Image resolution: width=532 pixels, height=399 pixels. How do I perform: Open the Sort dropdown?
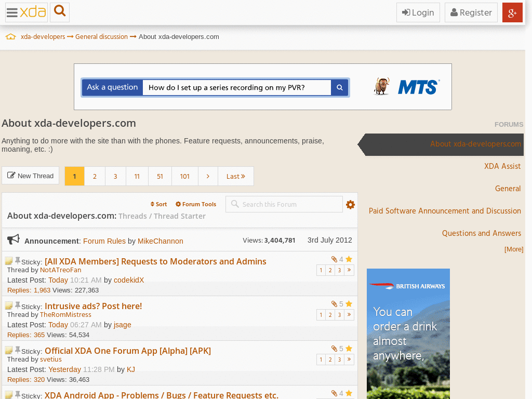[x=159, y=204]
